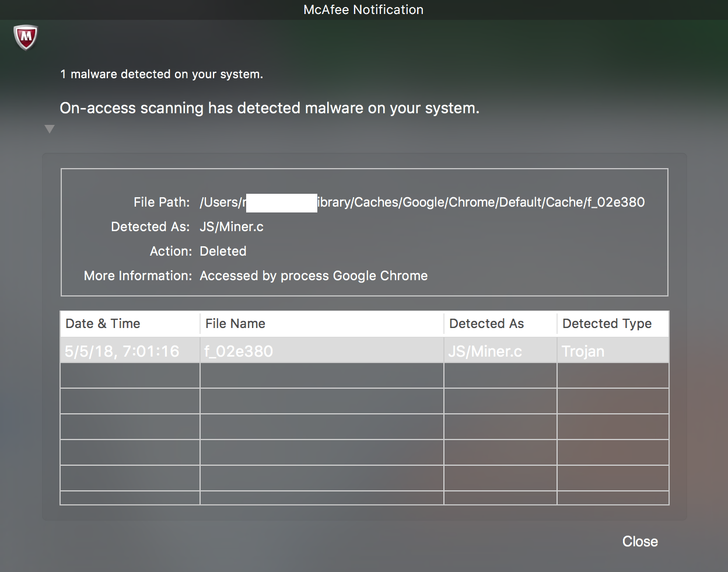Click the McAfee Notification window title

click(363, 9)
